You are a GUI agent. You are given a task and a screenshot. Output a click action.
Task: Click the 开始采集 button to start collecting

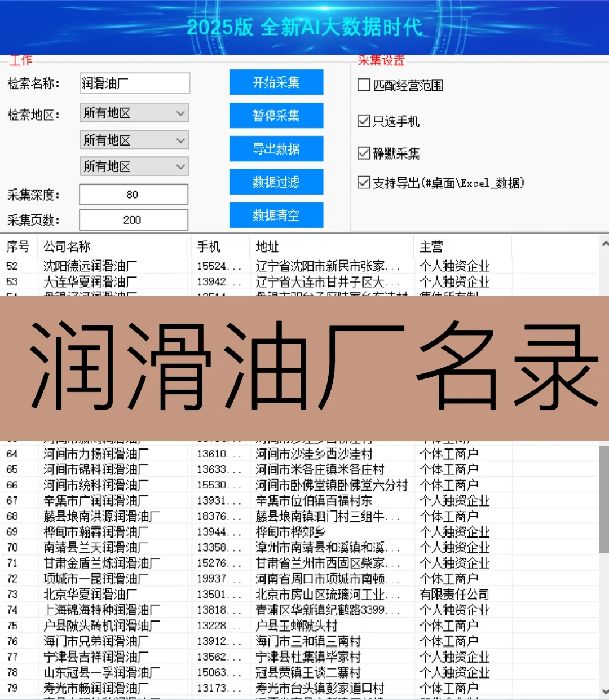tap(276, 82)
